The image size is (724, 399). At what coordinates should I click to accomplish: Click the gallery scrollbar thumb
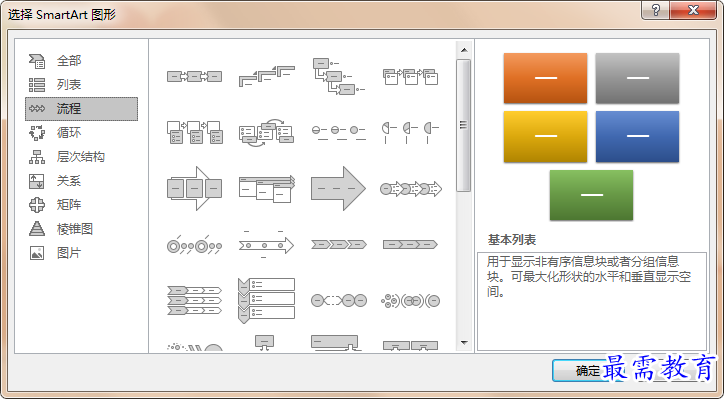coord(464,125)
